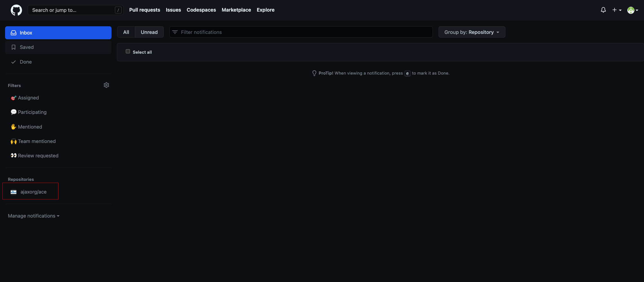This screenshot has width=644, height=282.
Task: Open the Pull requests menu item
Action: 144,10
